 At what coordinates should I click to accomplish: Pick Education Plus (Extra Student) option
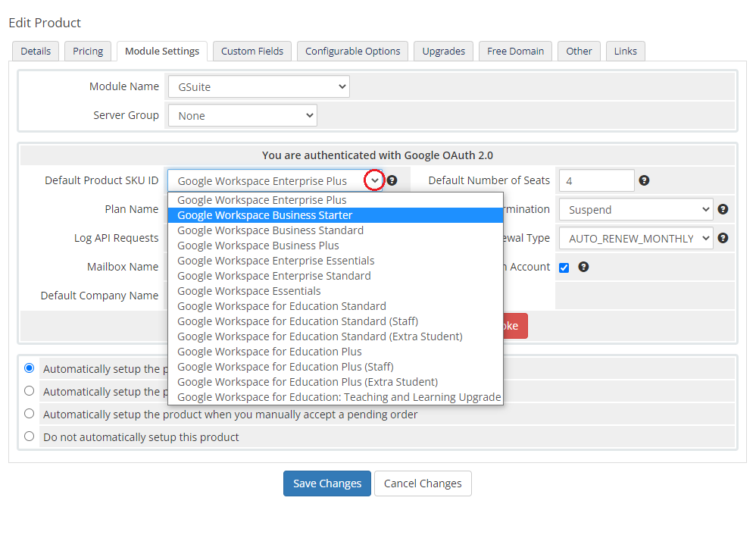335,382
